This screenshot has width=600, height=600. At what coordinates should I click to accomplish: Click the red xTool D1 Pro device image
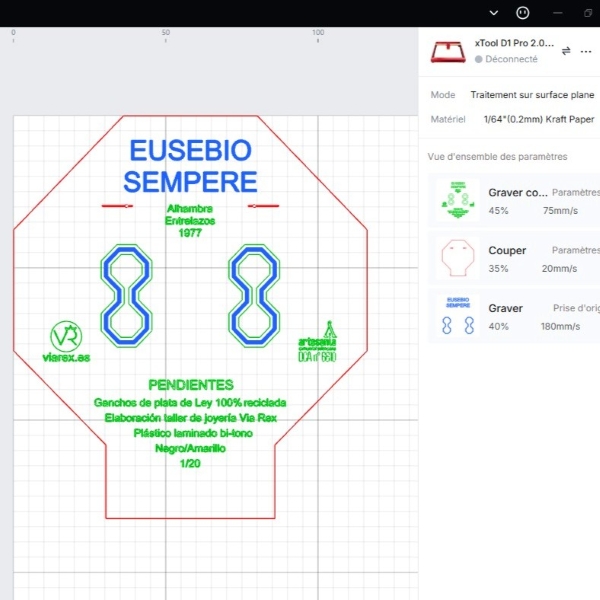click(x=449, y=51)
